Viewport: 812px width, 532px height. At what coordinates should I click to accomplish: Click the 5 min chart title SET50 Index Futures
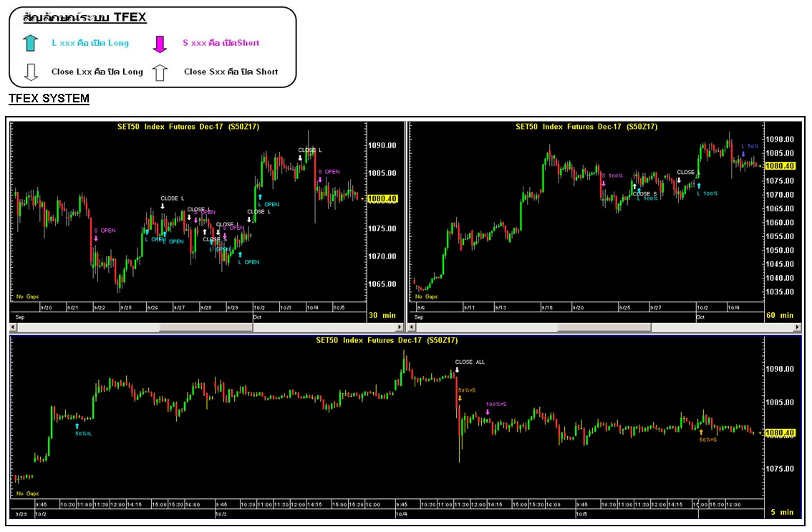tap(387, 340)
